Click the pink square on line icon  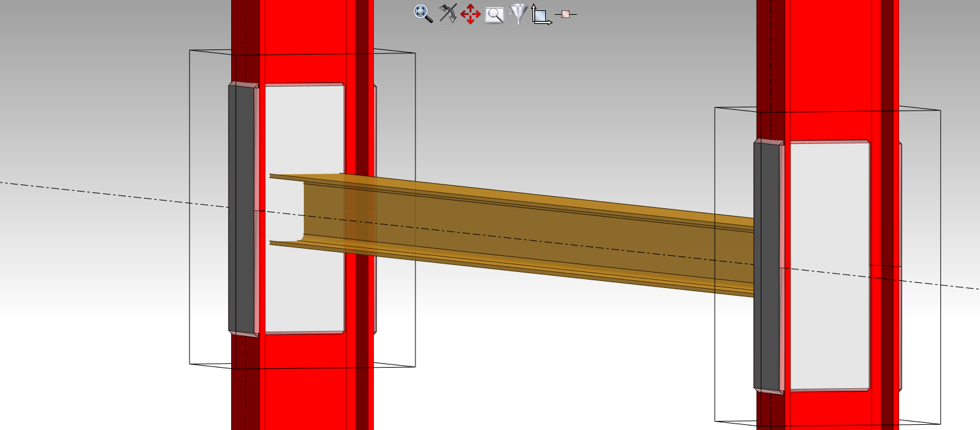click(x=565, y=14)
